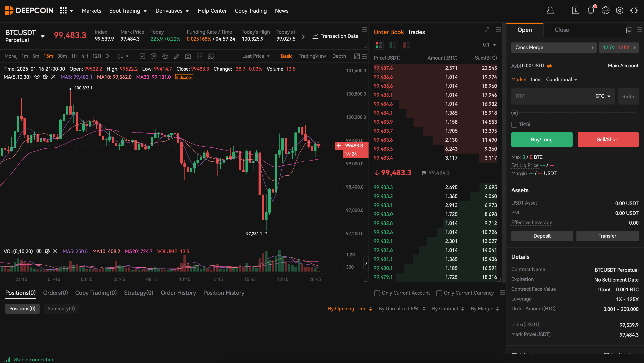This screenshot has height=363, width=644.
Task: Open the candlestick chart type dropdown
Action: [x=123, y=56]
